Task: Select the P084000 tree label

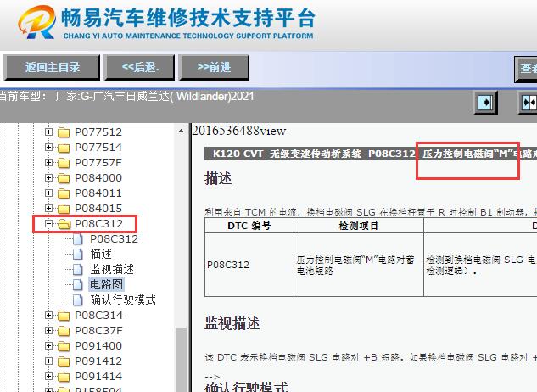Action: [98, 178]
